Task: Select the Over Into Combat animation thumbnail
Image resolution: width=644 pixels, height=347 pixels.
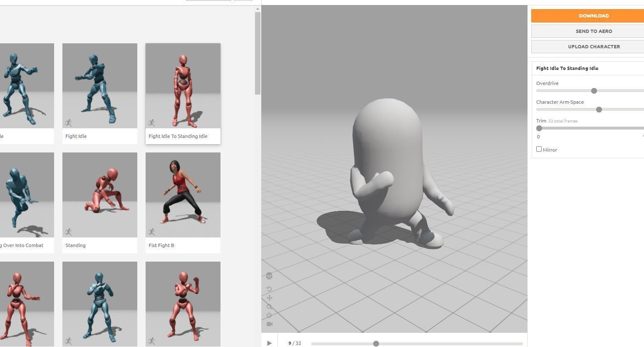Action: (27, 195)
